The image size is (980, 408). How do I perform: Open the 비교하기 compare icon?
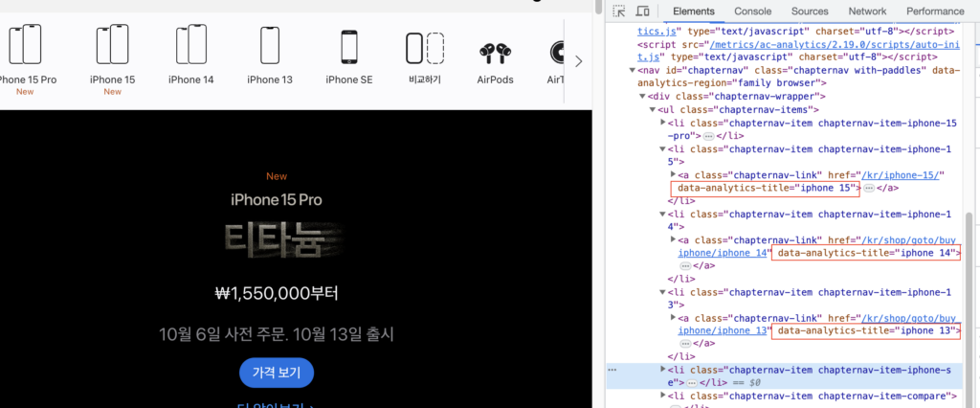[425, 48]
